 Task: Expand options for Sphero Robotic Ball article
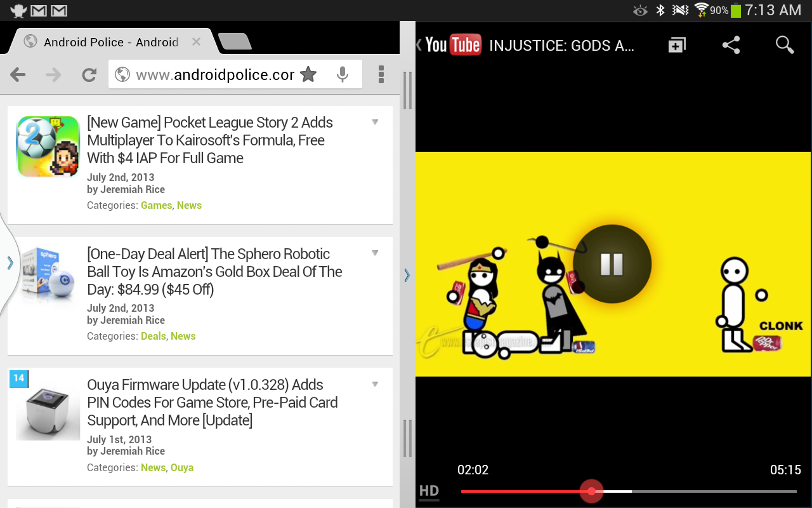[375, 253]
